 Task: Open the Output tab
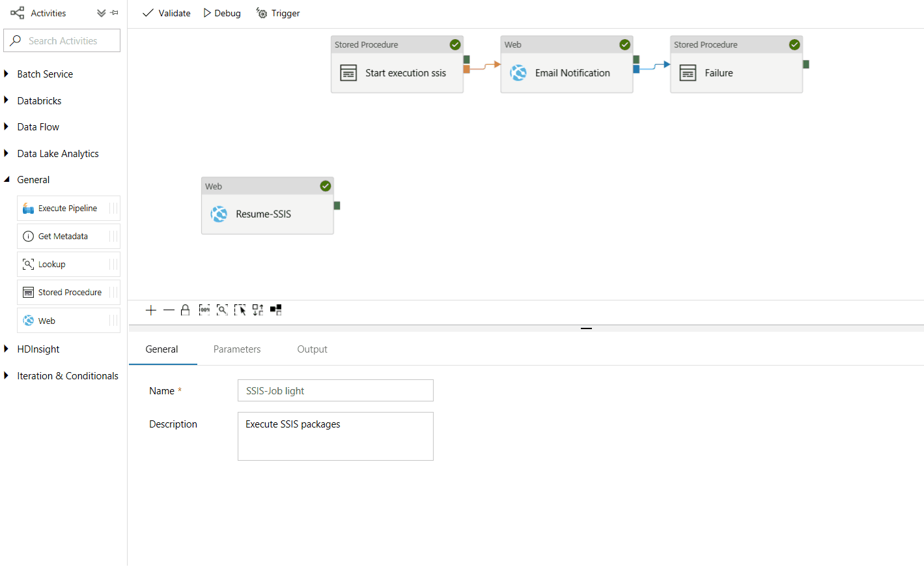point(312,349)
